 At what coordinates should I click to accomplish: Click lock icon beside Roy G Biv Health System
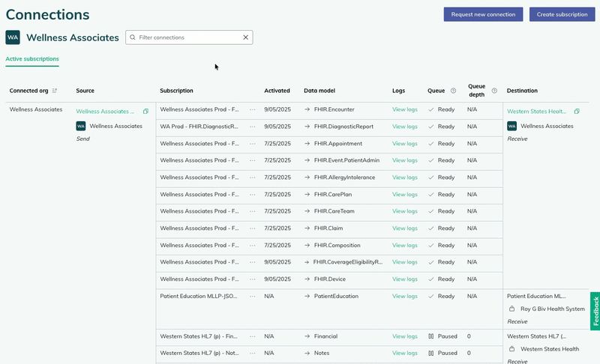click(x=511, y=309)
